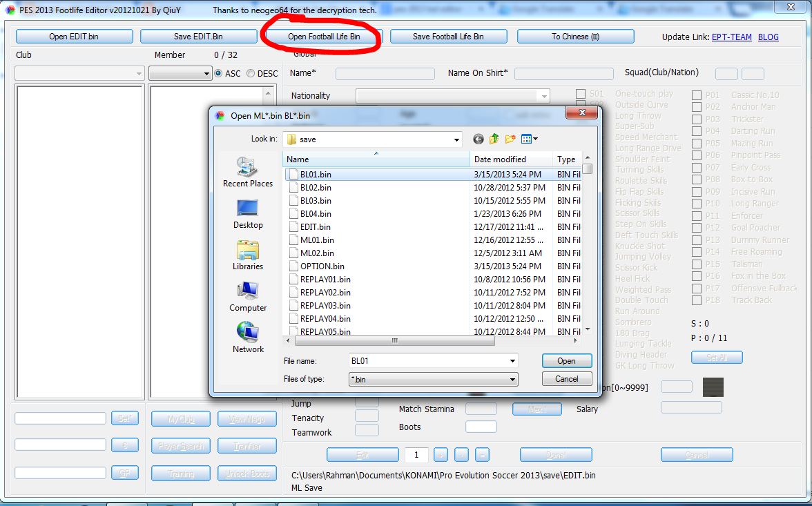The width and height of the screenshot is (812, 506).
Task: Open the Nationality dropdown
Action: coord(453,96)
